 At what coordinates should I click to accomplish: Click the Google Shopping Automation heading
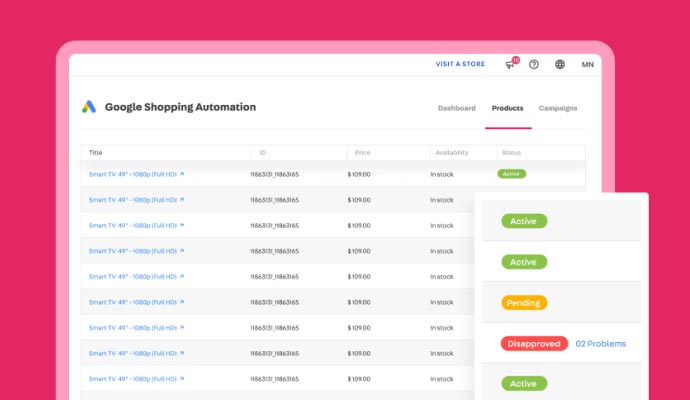180,107
